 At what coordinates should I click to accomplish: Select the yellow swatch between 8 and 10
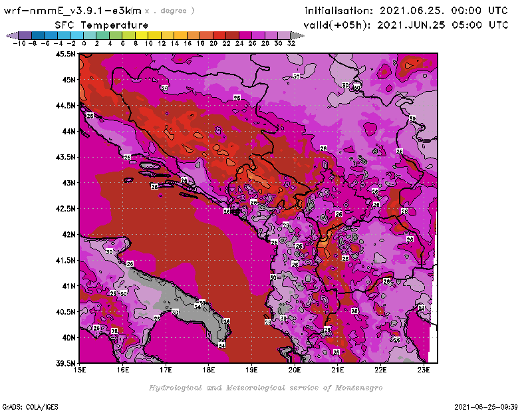142,35
